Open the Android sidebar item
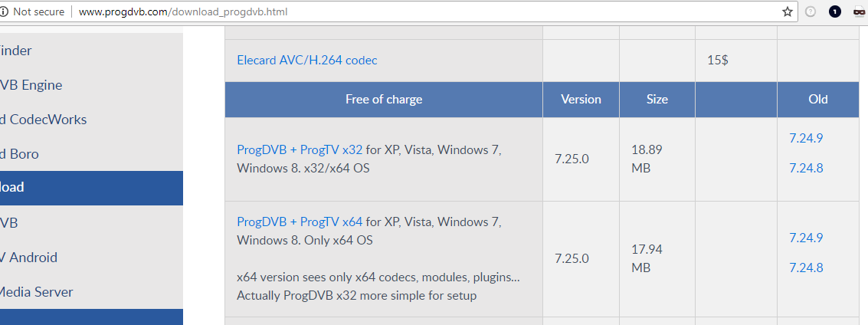This screenshot has width=868, height=325. click(x=91, y=258)
